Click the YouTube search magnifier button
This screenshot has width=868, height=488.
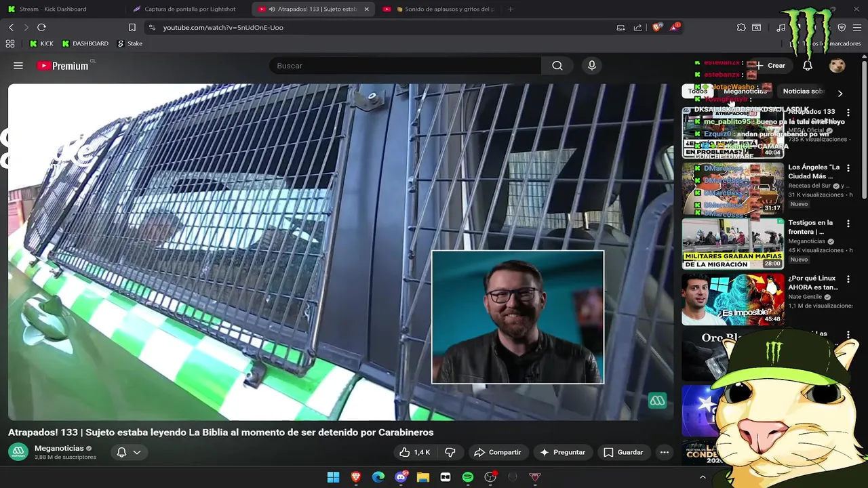click(x=557, y=66)
